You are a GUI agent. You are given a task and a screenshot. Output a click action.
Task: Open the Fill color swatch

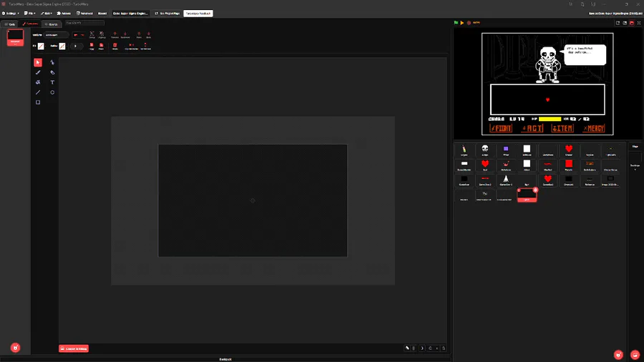coord(41,46)
